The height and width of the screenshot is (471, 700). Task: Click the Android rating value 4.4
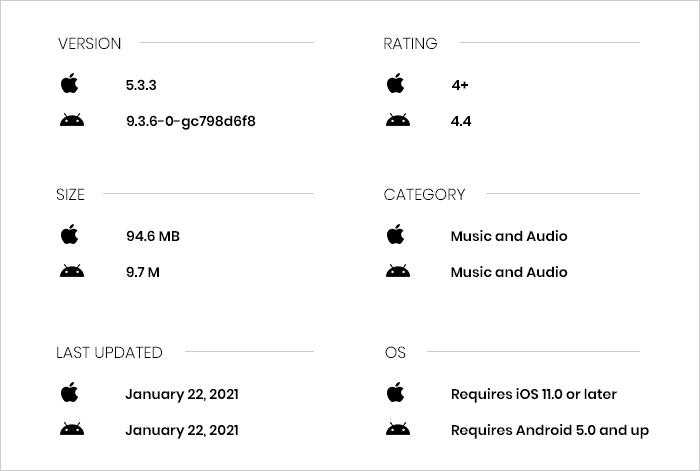[x=461, y=121]
